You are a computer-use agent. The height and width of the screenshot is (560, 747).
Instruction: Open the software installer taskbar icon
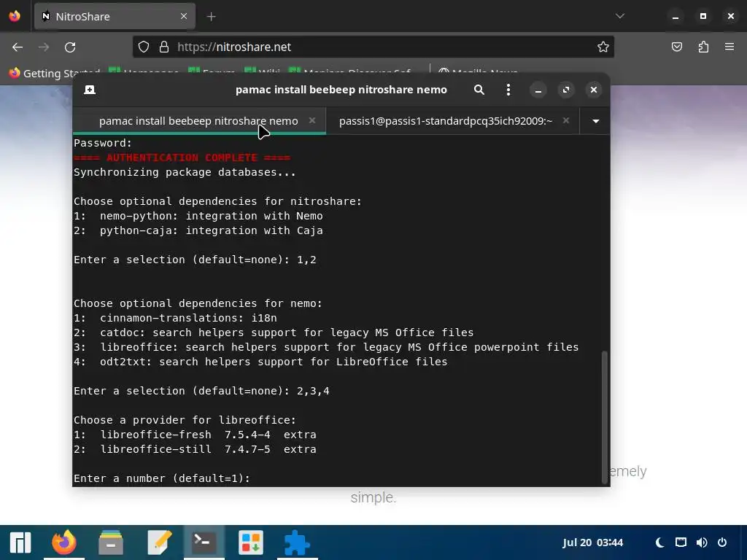click(251, 542)
